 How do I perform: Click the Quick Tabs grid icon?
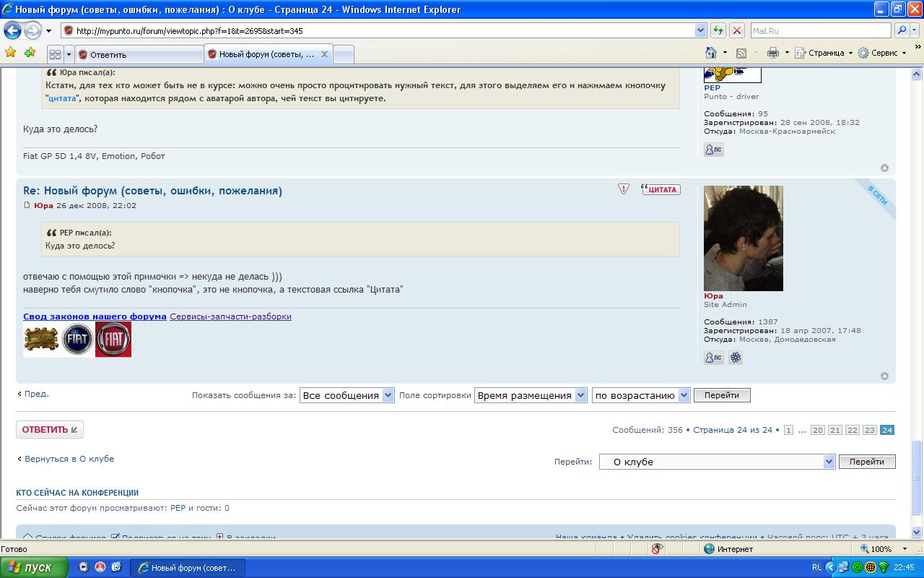click(55, 54)
